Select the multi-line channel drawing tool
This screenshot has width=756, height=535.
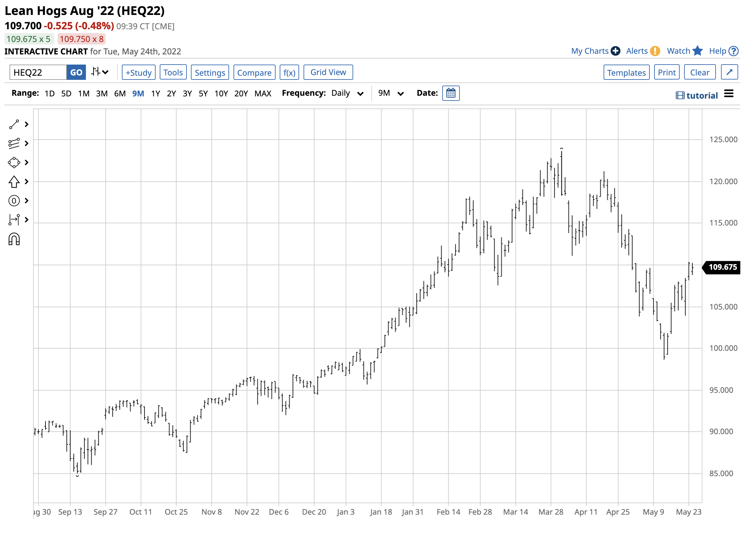(x=14, y=143)
